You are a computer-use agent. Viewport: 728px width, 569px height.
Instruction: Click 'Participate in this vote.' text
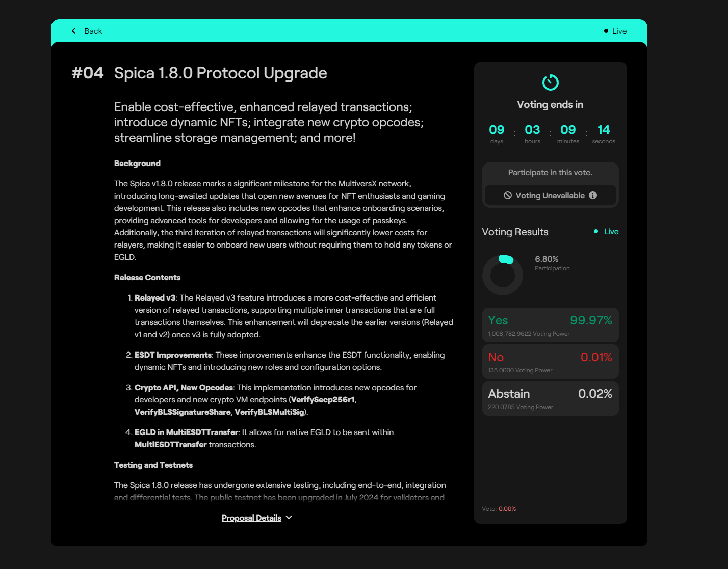click(x=550, y=172)
